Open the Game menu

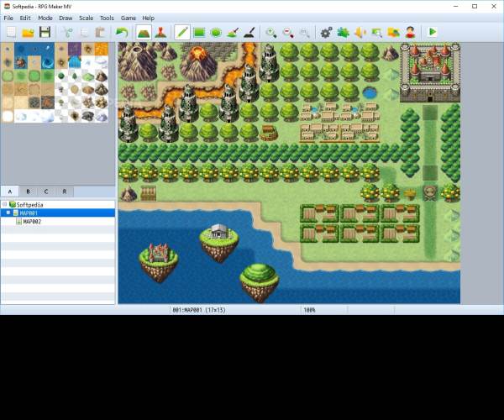pyautogui.click(x=129, y=18)
